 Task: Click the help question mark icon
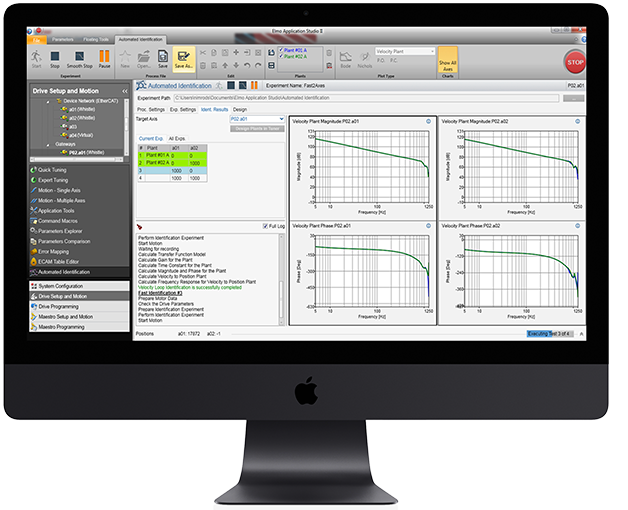click(x=584, y=39)
